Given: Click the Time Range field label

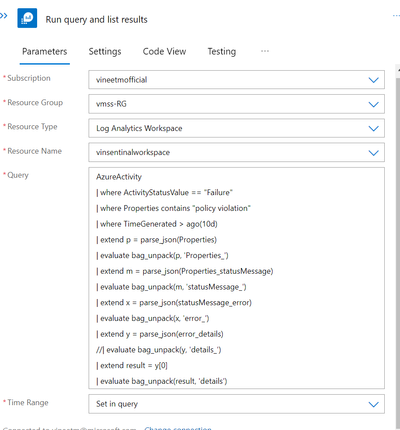Looking at the screenshot, I should 28,402.
